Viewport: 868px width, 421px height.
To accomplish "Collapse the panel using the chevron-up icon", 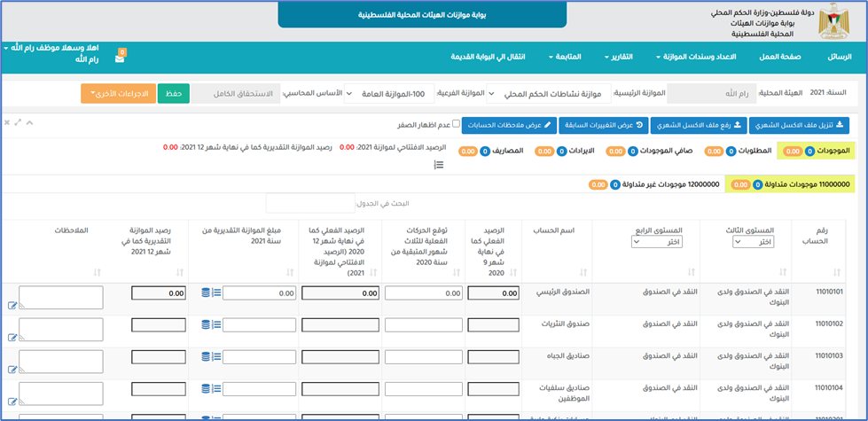I will tap(29, 122).
